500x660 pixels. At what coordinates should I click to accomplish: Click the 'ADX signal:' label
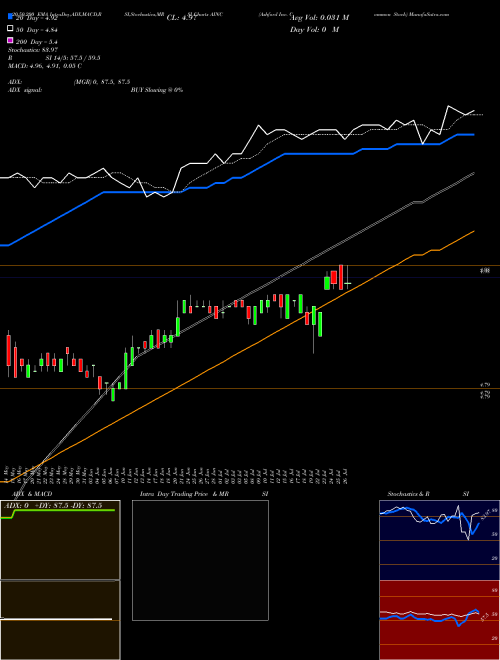(25, 90)
